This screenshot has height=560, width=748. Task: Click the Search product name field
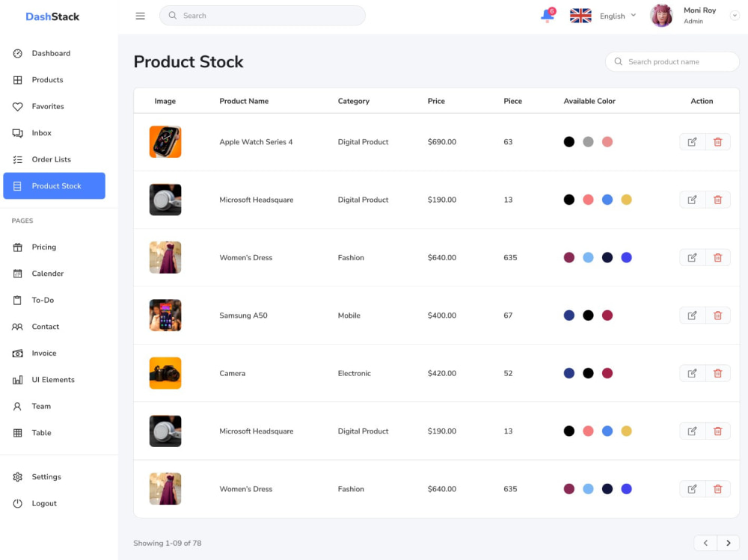pos(672,61)
